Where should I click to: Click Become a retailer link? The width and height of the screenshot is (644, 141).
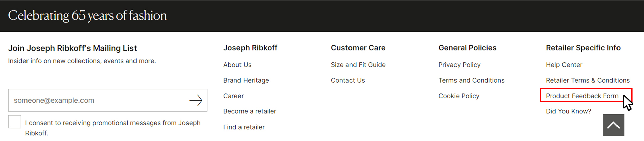click(250, 111)
